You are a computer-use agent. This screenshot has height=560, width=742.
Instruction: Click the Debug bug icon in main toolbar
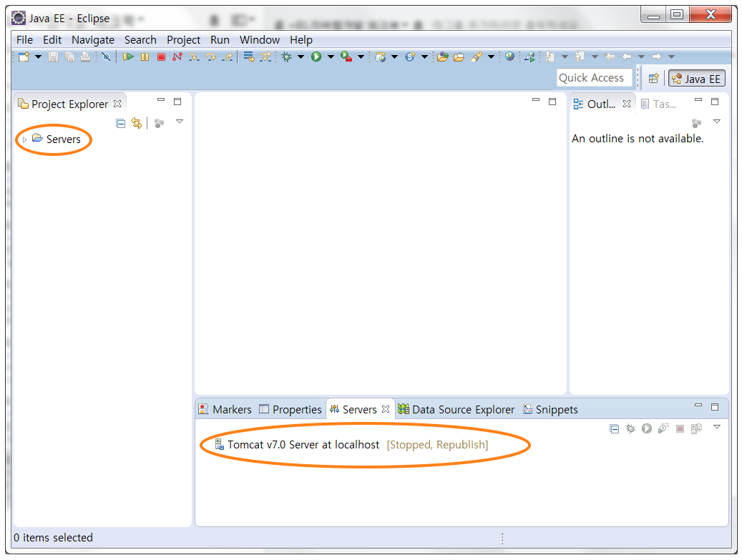coord(286,57)
